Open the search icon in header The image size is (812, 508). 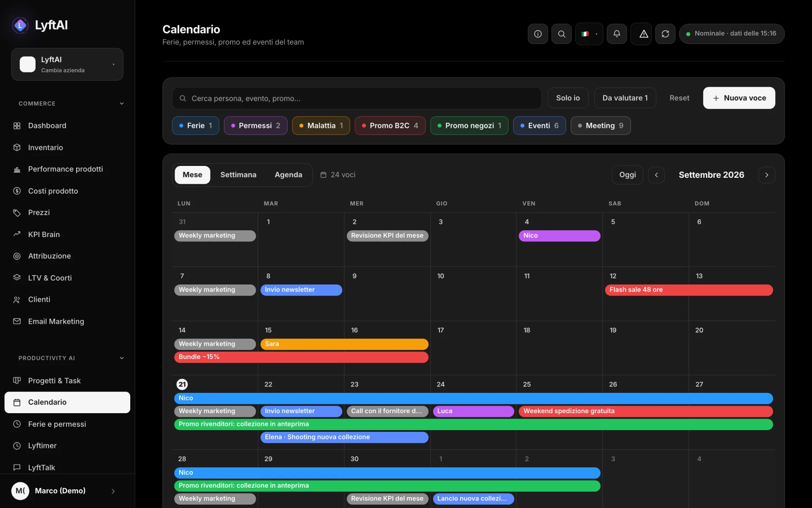point(561,34)
